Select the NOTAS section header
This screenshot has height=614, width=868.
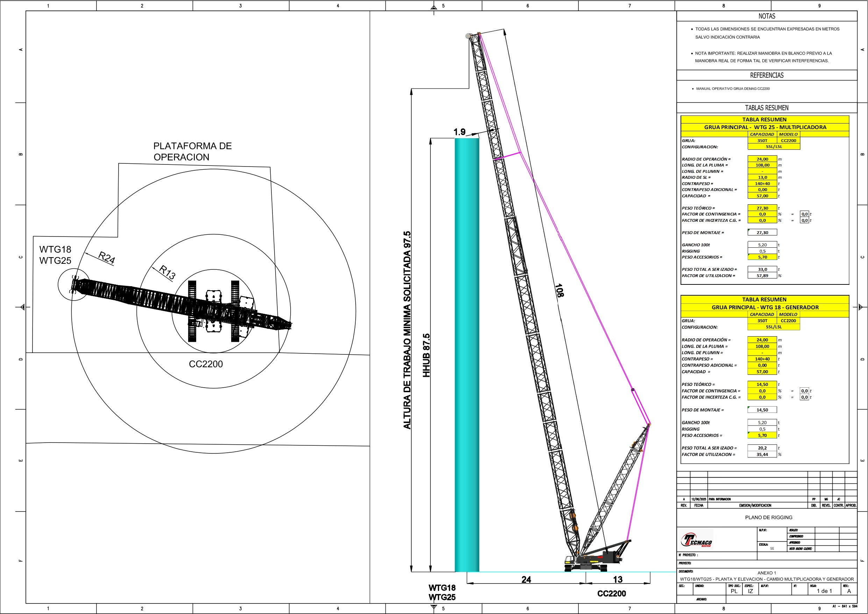pos(766,16)
